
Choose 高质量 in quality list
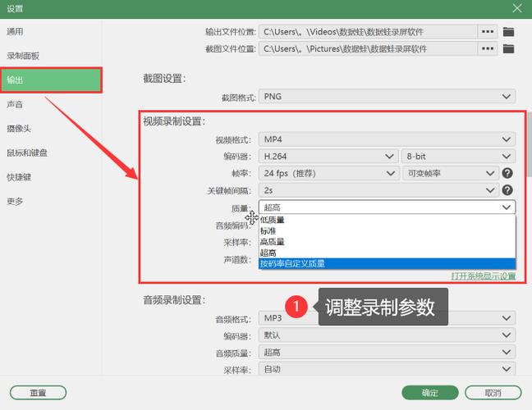388,242
